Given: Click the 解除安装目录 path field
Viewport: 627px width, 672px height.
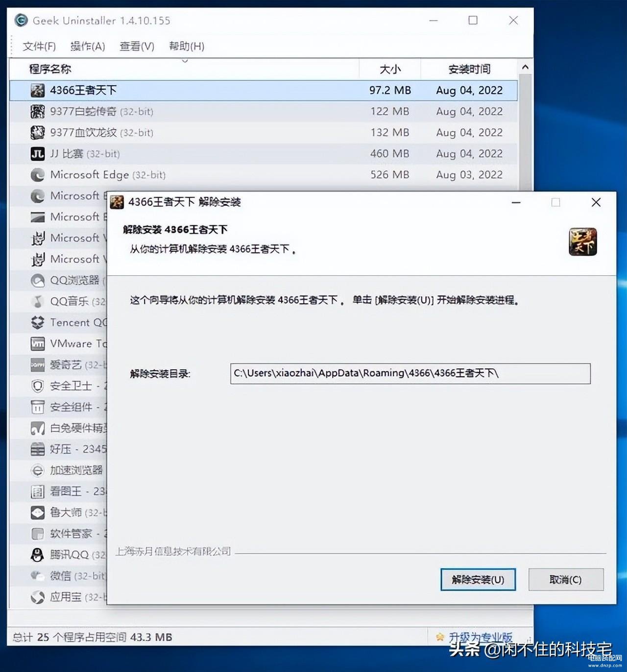Looking at the screenshot, I should pyautogui.click(x=410, y=374).
